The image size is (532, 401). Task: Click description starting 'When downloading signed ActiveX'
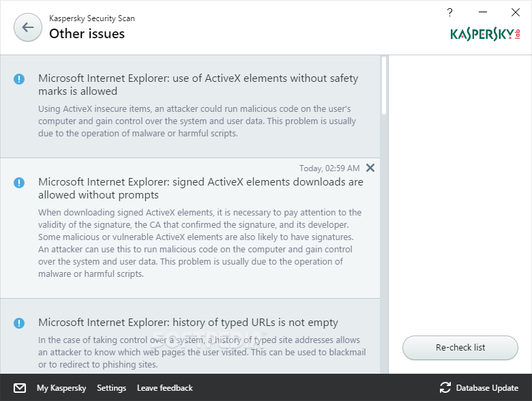click(x=200, y=243)
